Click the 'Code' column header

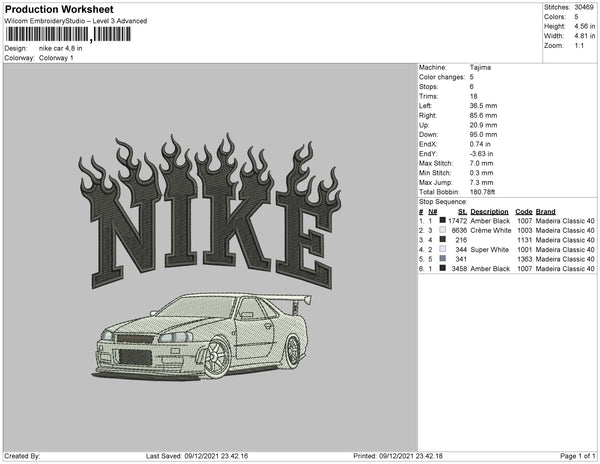pos(524,212)
